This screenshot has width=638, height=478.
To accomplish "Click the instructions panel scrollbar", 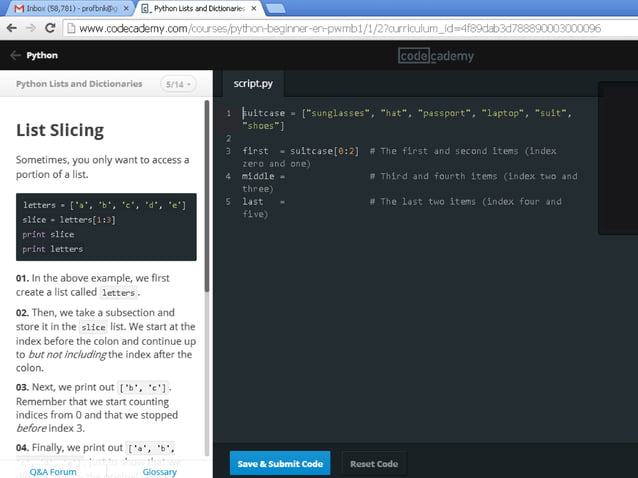I will 207,200.
